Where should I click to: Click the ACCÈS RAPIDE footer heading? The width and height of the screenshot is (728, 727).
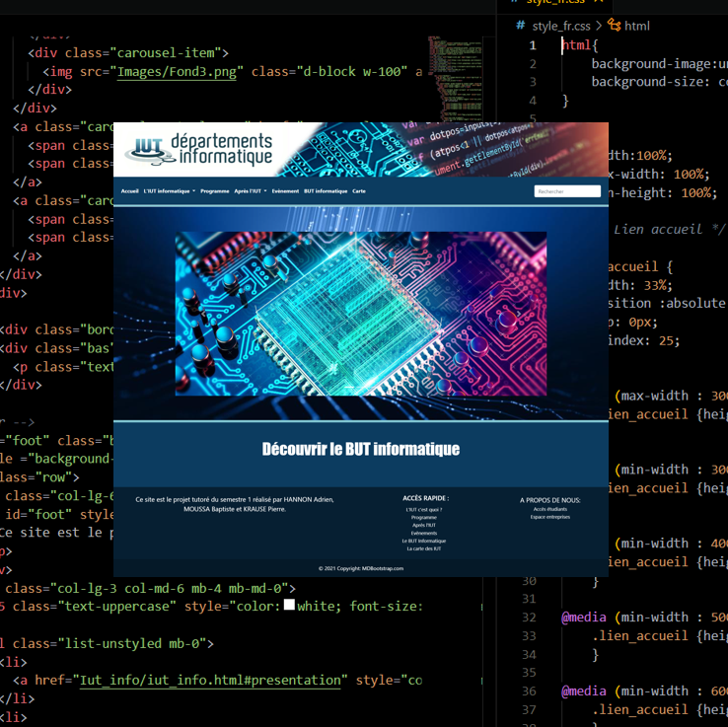coord(426,498)
